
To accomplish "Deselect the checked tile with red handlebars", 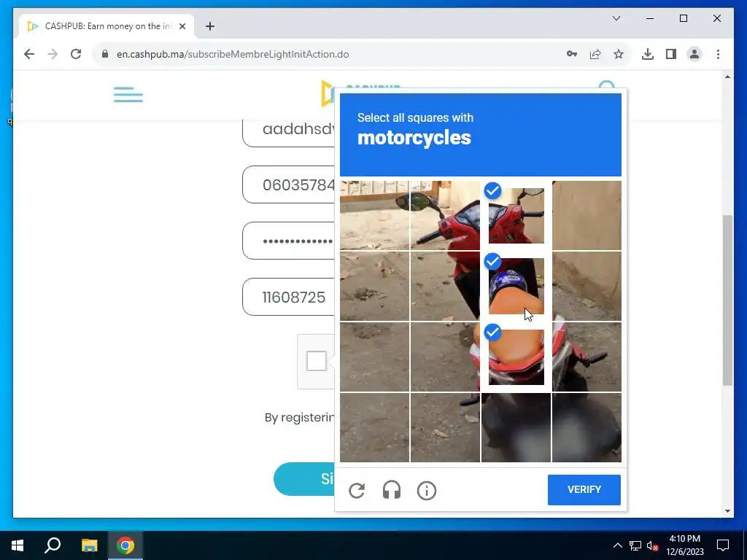I will tap(516, 215).
